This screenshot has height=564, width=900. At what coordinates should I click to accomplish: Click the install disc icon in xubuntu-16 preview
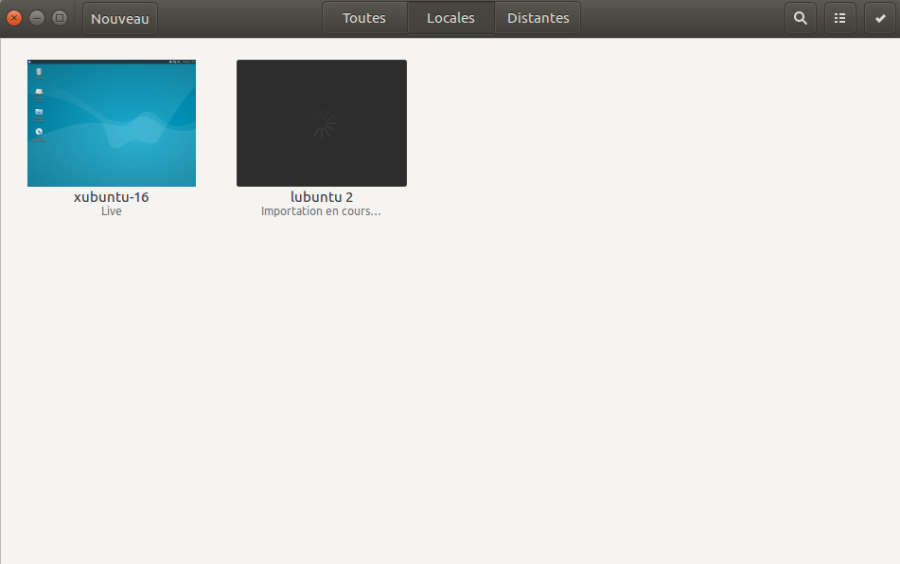point(39,132)
